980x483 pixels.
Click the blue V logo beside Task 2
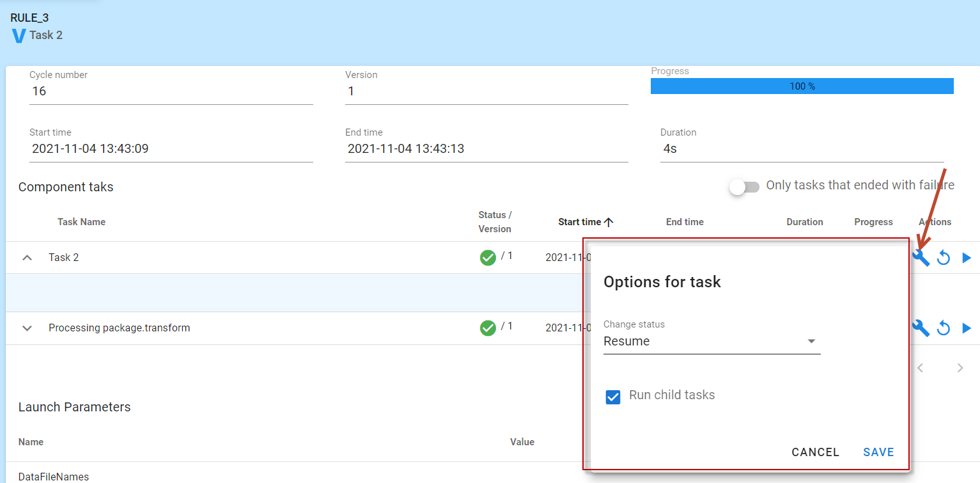click(x=19, y=36)
